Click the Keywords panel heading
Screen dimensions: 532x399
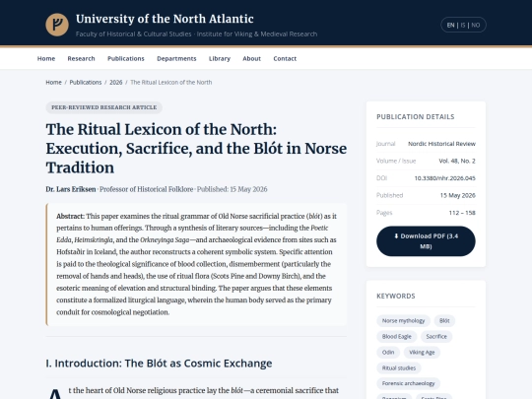click(396, 296)
